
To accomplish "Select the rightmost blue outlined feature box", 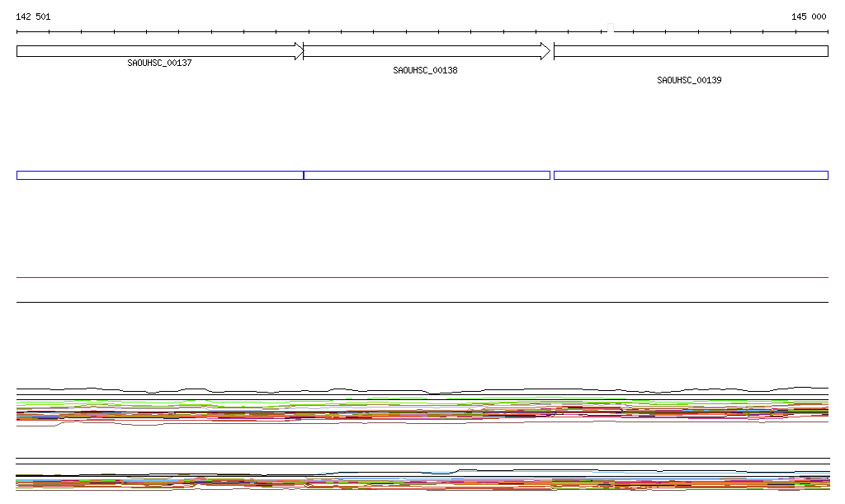I will (691, 175).
